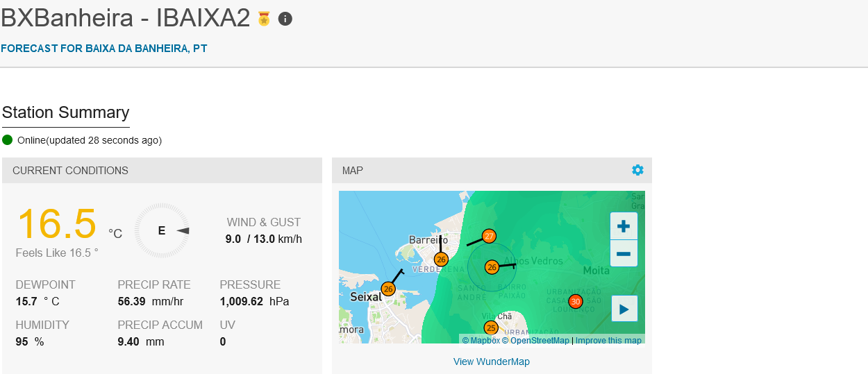The width and height of the screenshot is (868, 374).
Task: Zoom out on the map
Action: (624, 254)
